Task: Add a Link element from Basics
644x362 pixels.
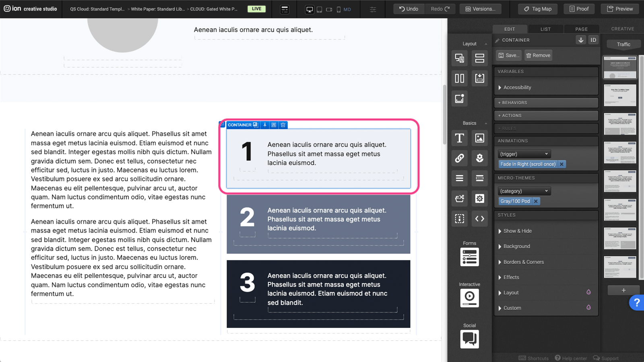Action: tap(459, 158)
